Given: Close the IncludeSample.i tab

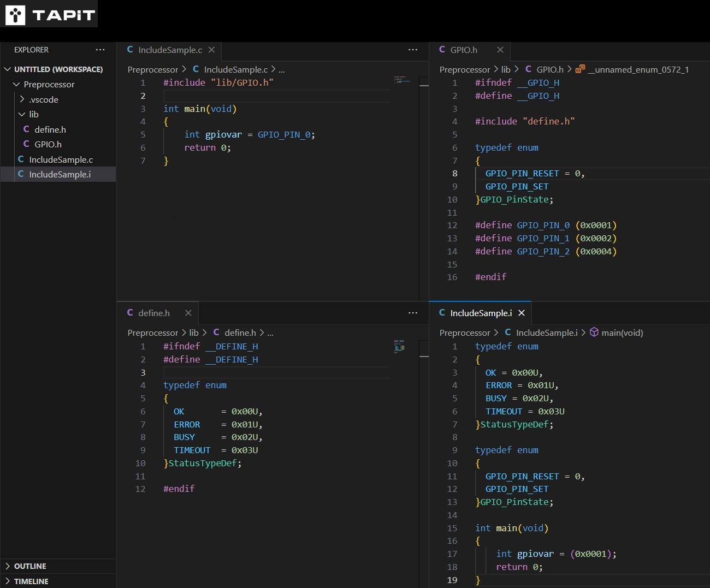Looking at the screenshot, I should pos(522,313).
